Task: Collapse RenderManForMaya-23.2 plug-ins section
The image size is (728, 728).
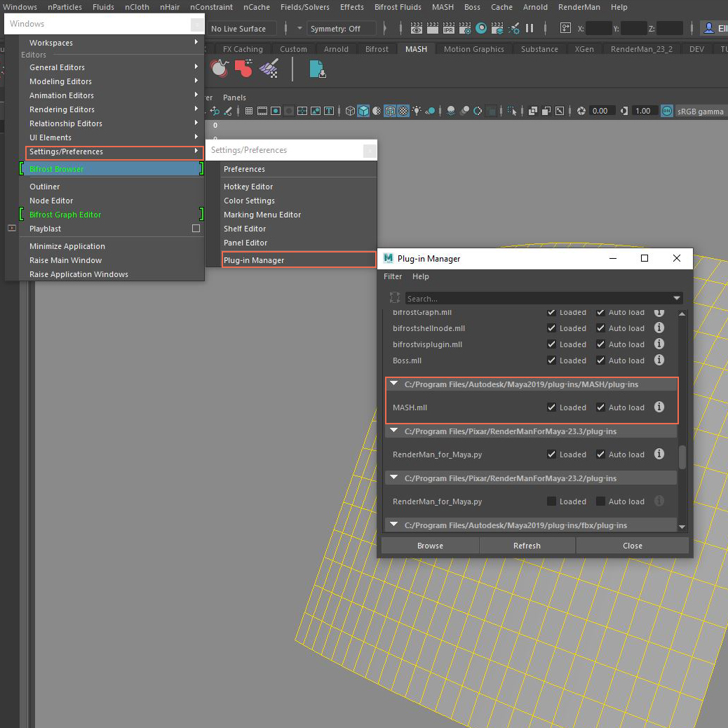Action: [x=394, y=478]
